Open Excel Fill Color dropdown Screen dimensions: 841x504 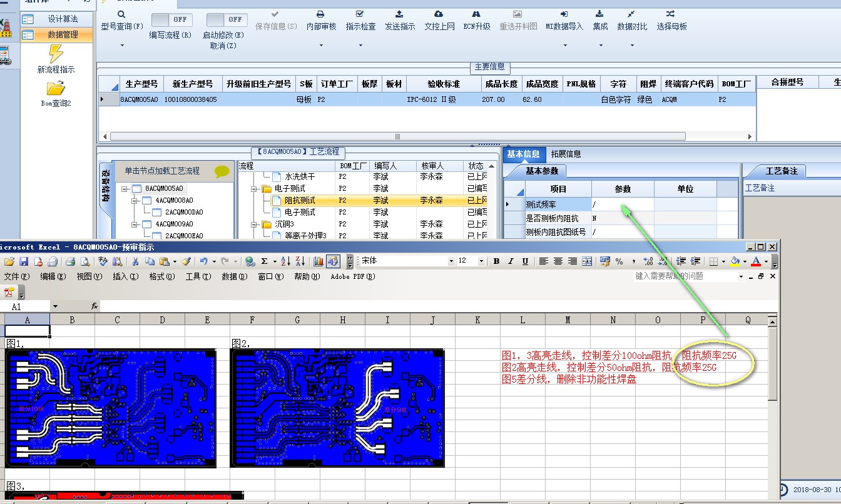point(745,261)
